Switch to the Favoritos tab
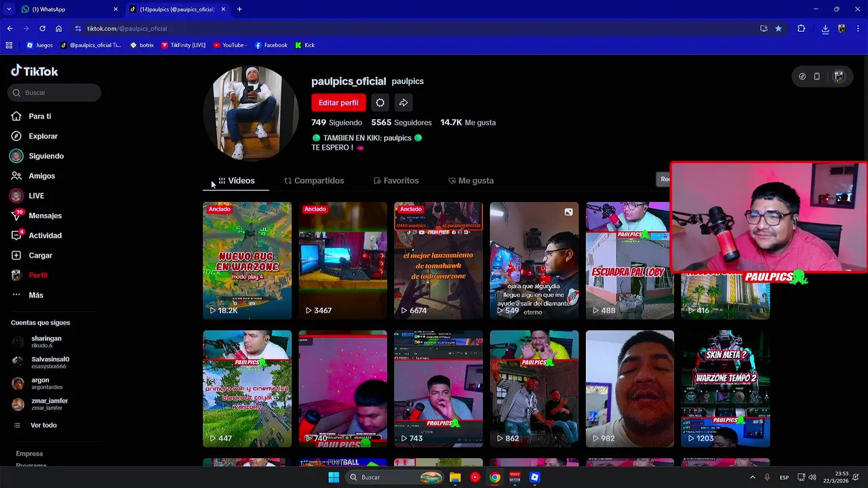 396,181
